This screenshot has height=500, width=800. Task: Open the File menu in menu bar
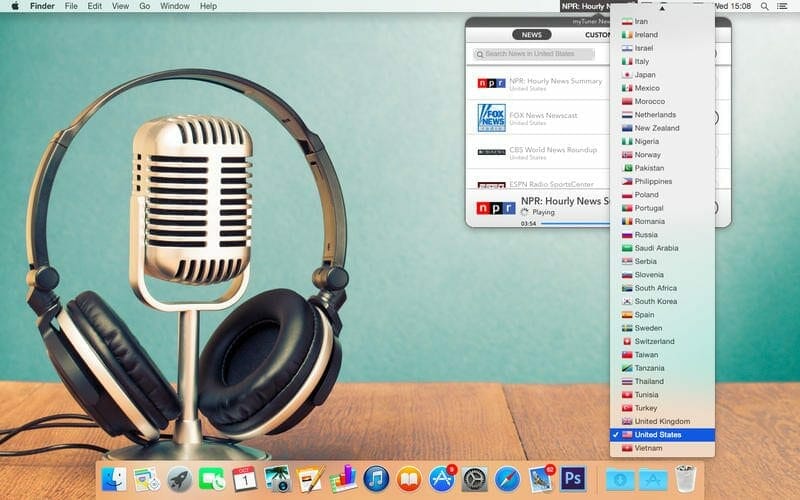(71, 6)
